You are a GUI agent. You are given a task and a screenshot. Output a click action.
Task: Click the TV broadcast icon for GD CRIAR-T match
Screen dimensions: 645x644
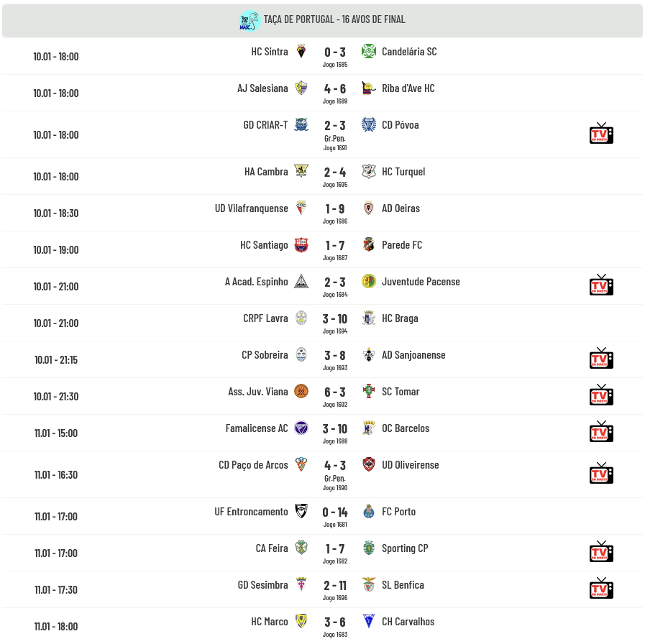click(601, 134)
